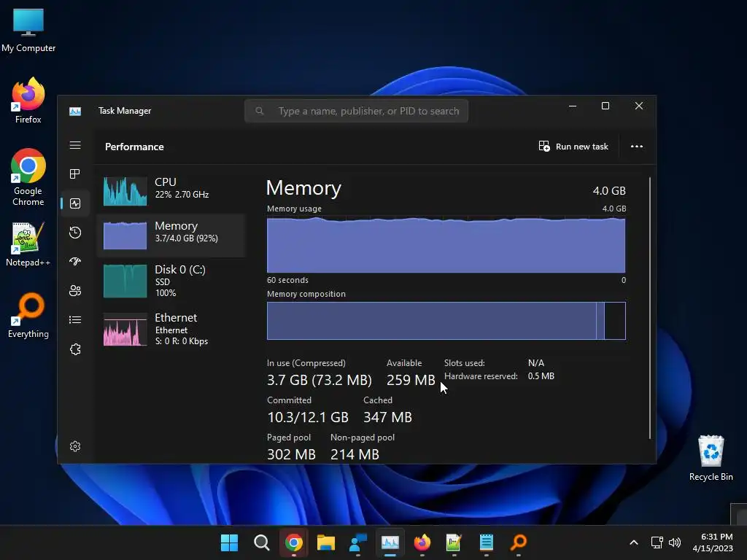Expand the system tray hidden icons chevron
The width and height of the screenshot is (747, 560).
click(634, 542)
